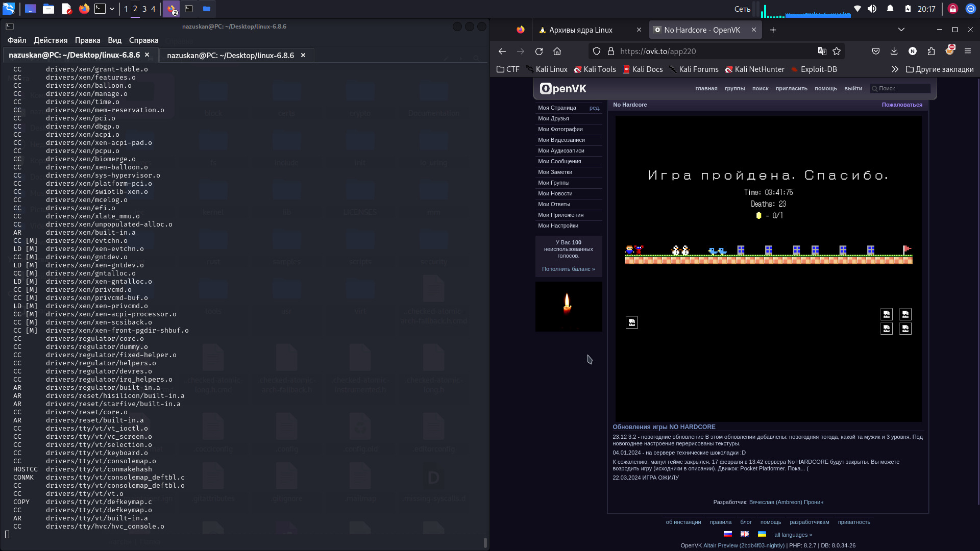Reload the OpenVK page

point(539,51)
